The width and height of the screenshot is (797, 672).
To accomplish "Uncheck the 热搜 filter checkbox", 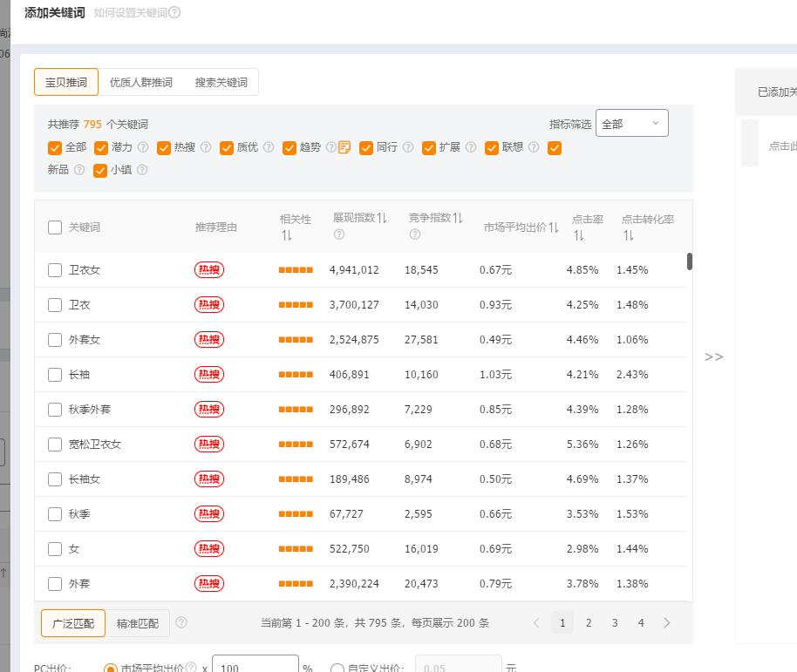I will click(x=164, y=147).
